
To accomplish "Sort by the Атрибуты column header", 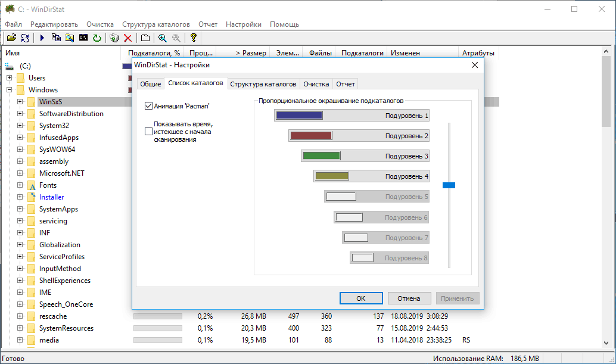I will 478,53.
